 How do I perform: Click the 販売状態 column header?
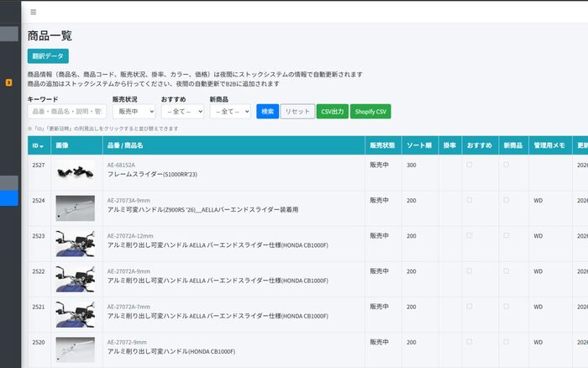coord(382,145)
